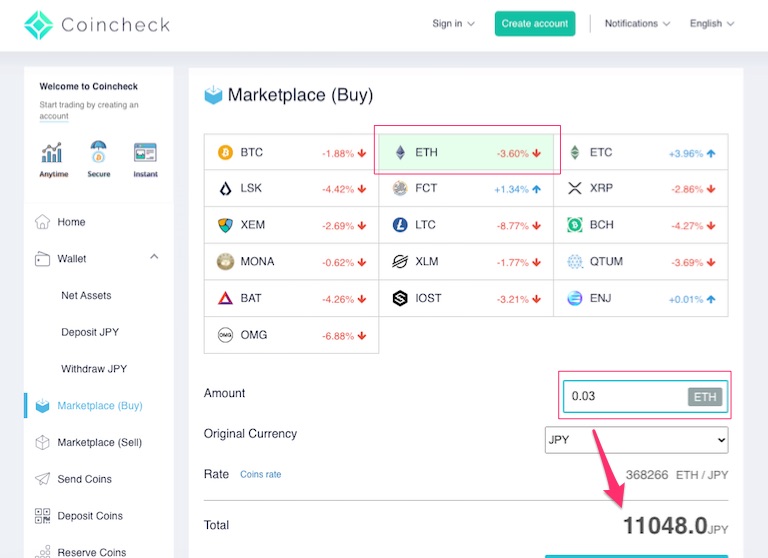Open Reserve Coins in sidebar
Screen dimensions: 768x558
click(92, 552)
